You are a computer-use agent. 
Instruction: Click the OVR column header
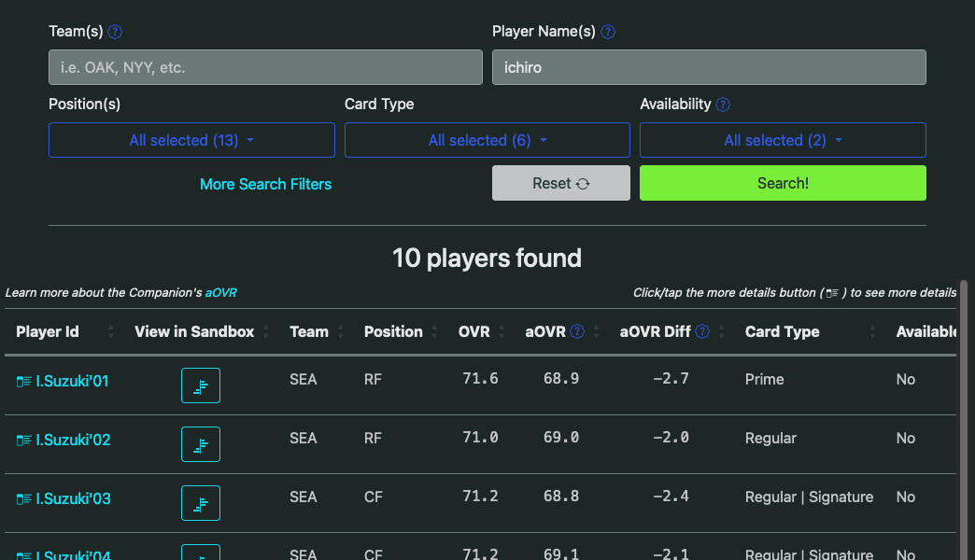point(473,332)
